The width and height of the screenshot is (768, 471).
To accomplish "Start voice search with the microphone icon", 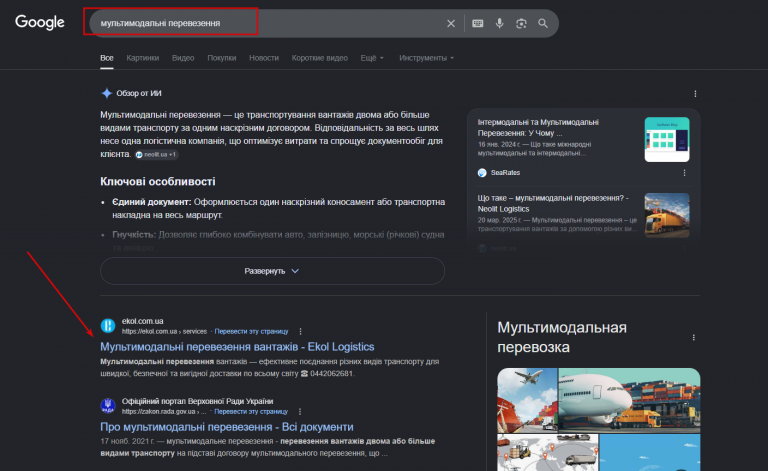I will (x=499, y=23).
